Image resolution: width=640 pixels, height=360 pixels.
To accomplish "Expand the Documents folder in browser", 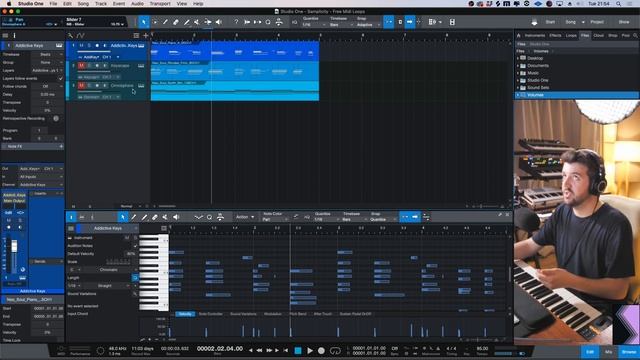I will 518,66.
